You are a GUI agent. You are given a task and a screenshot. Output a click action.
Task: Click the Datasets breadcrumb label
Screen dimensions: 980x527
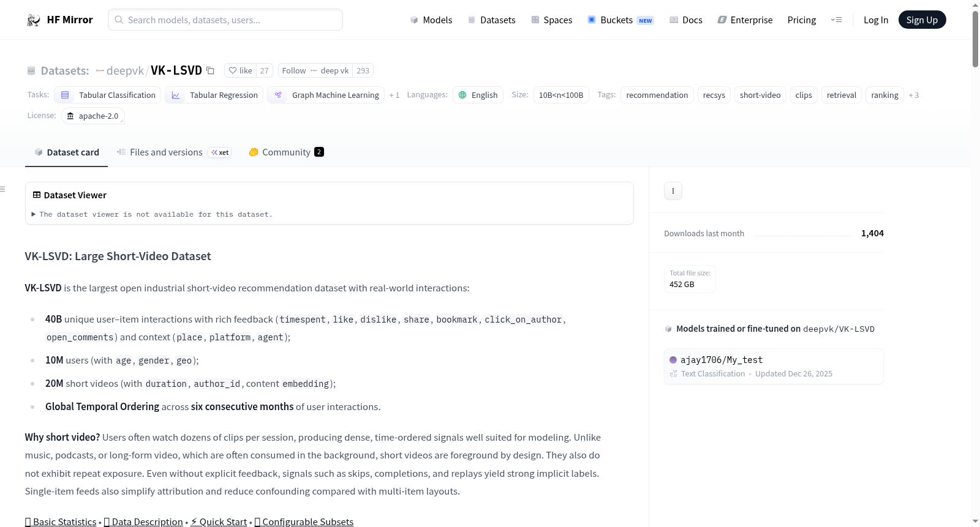[65, 70]
